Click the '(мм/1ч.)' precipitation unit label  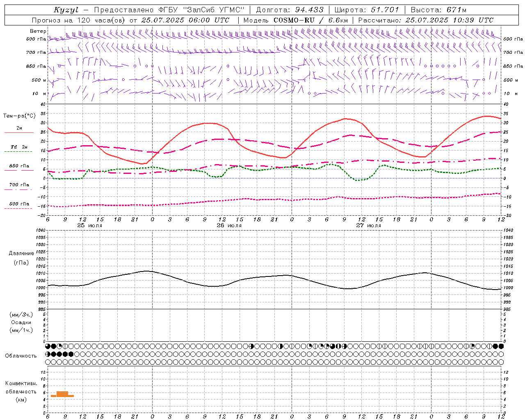[x=21, y=330]
